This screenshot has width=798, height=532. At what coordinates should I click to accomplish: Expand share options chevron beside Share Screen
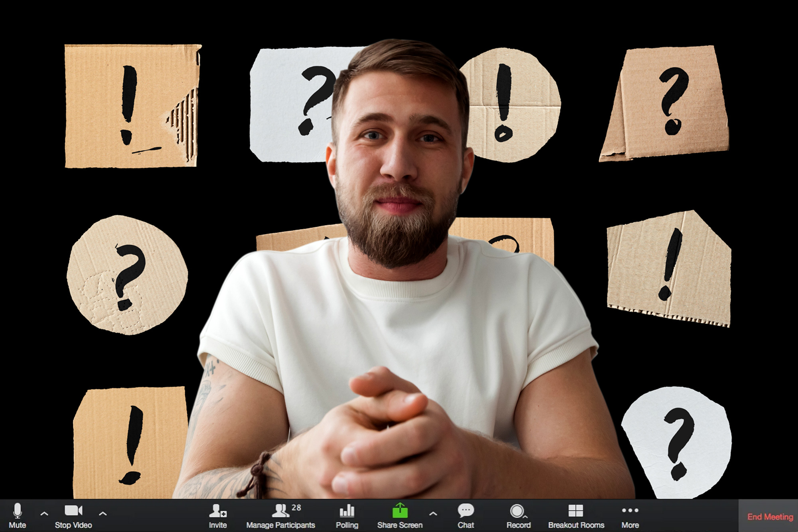point(433,514)
